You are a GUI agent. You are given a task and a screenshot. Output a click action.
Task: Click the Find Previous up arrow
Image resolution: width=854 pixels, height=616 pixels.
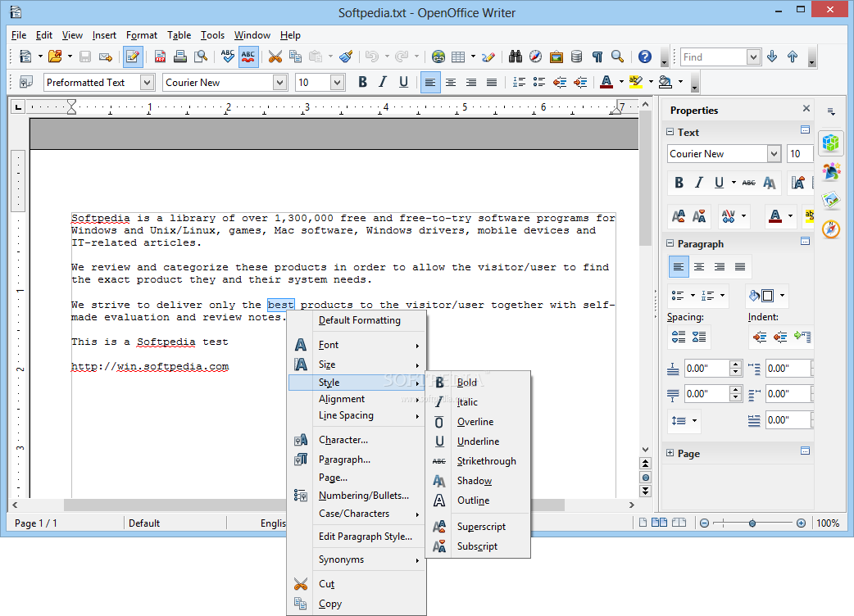pyautogui.click(x=793, y=57)
